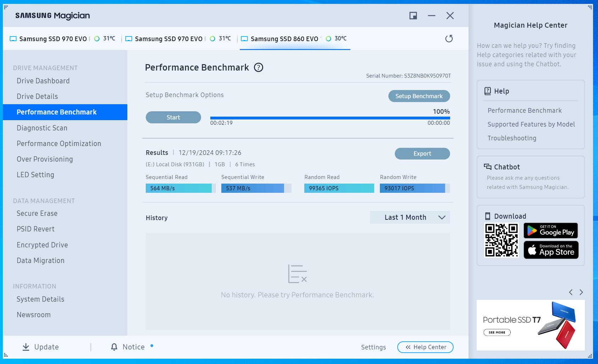Screen dimensions: 598x364
Task: Open Settings
Action: point(373,347)
